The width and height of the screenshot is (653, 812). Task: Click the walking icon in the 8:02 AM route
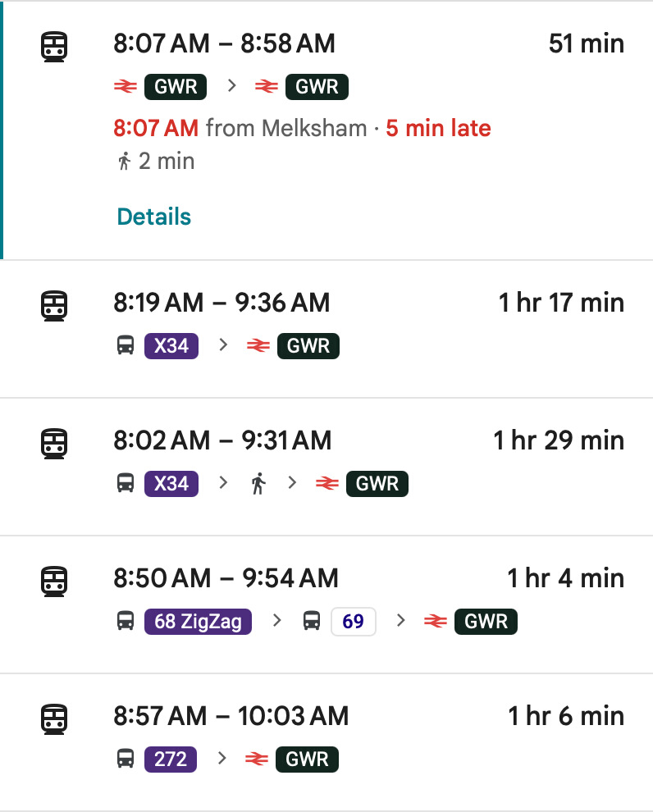(258, 484)
